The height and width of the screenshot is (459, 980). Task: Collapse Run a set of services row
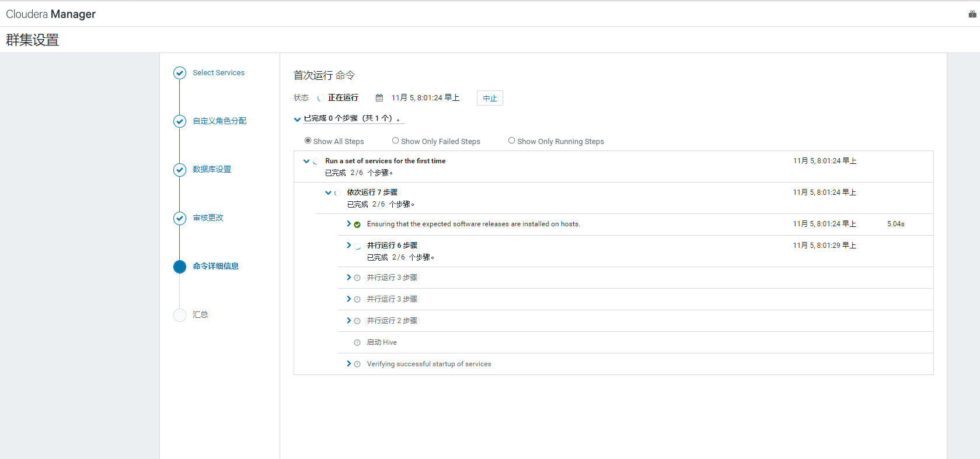click(x=306, y=161)
